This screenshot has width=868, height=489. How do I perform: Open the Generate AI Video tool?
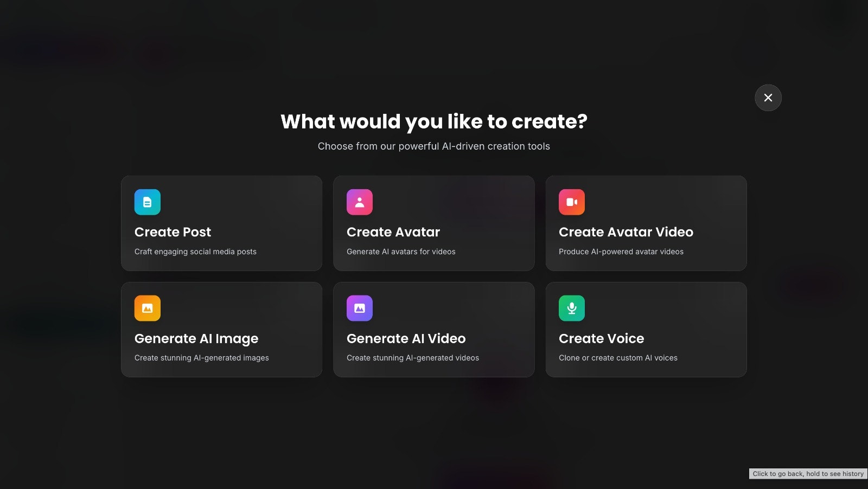tap(433, 329)
